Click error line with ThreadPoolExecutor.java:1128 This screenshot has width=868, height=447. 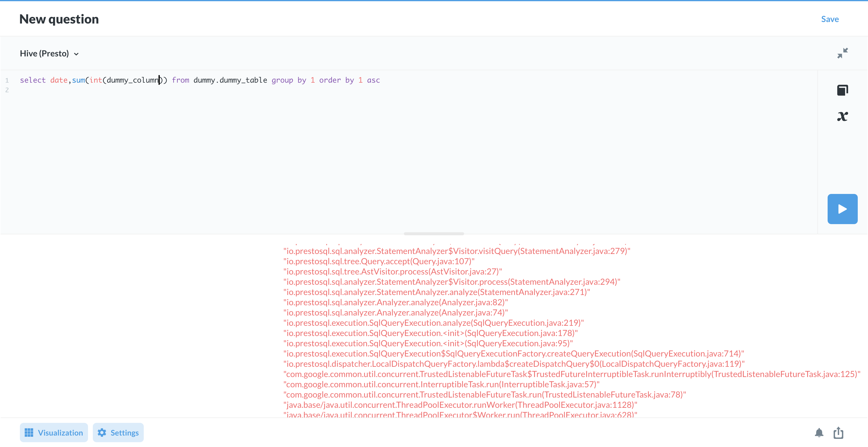(x=460, y=405)
